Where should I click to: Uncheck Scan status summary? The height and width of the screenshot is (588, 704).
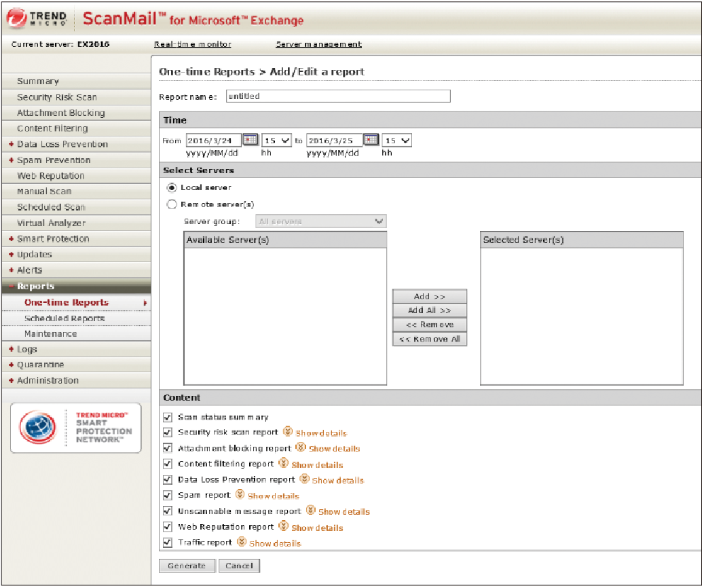click(x=168, y=418)
